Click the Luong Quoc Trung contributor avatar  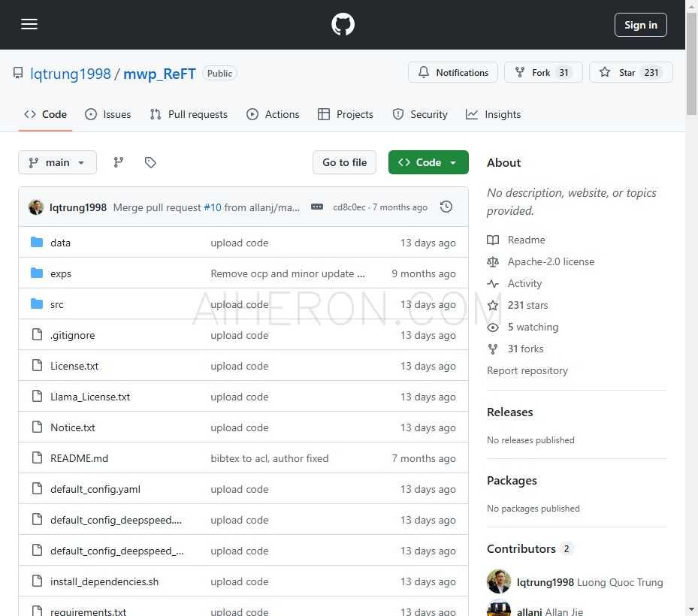(x=499, y=581)
